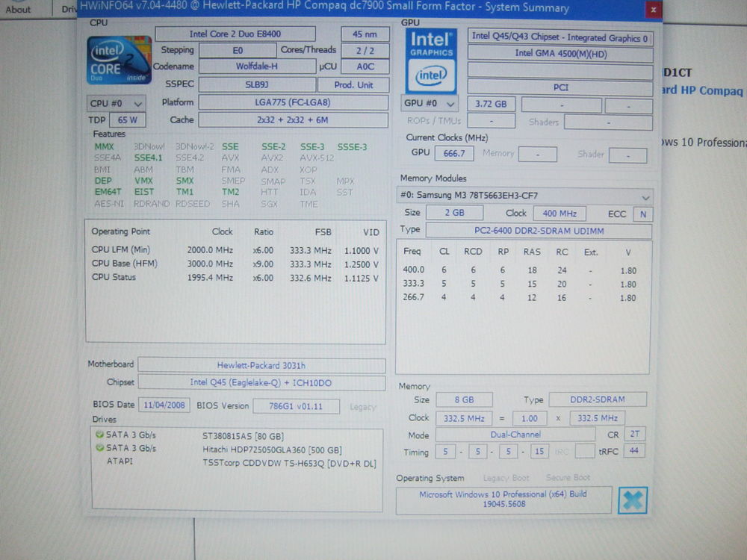747x560 pixels.
Task: Click the 333.3 frequency timing row
Action: click(x=520, y=284)
